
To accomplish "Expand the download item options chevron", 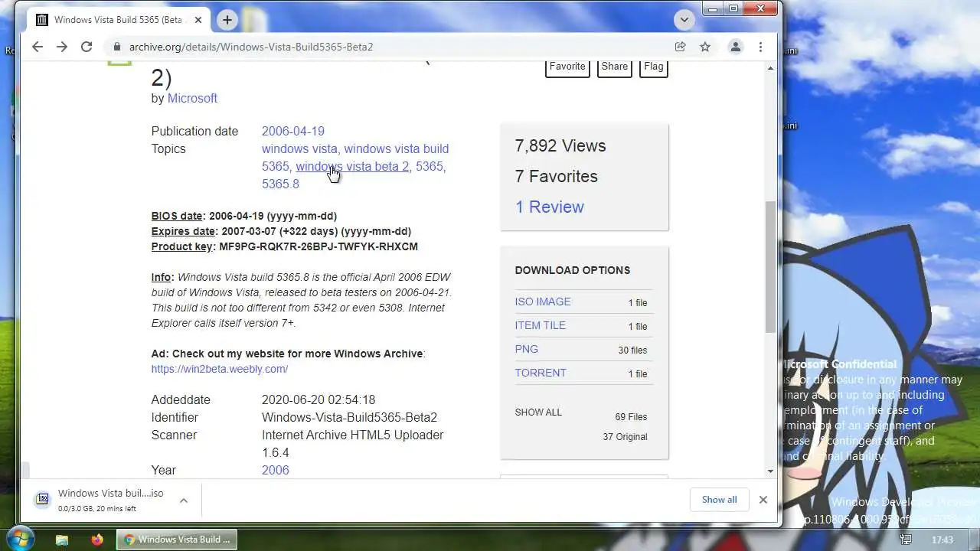I will tap(184, 500).
